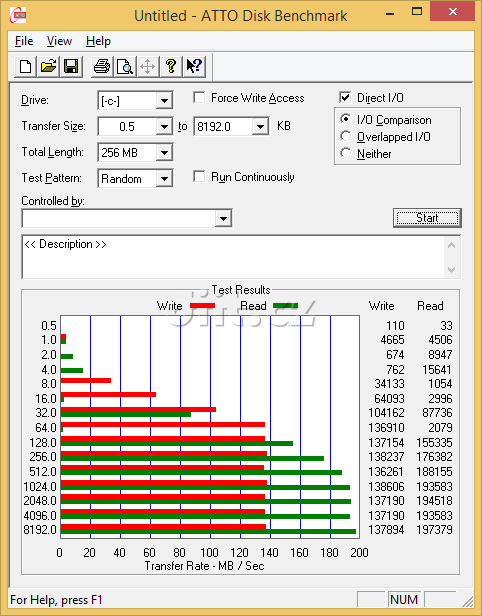Select the Neither radio button
Screen dimensions: 482x616
345,153
